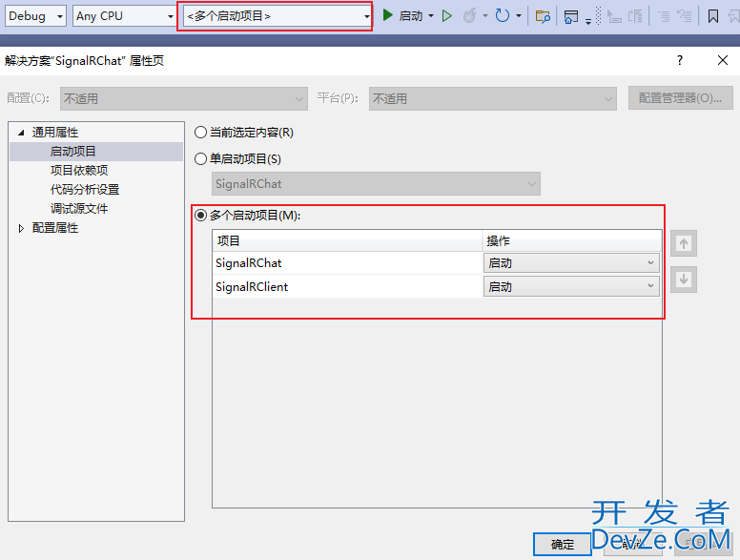Select the 多个启动项目(M) radio button

coord(200,216)
